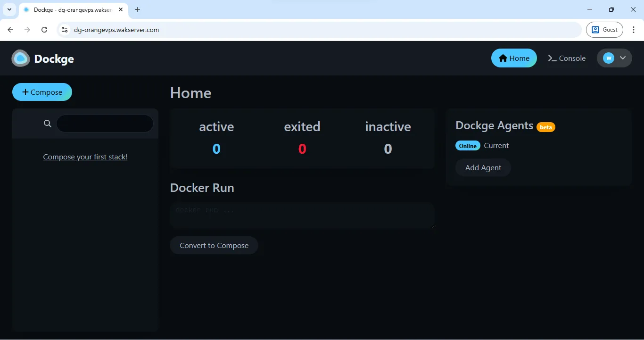
Task: Click the Online status badge
Action: pos(467,146)
